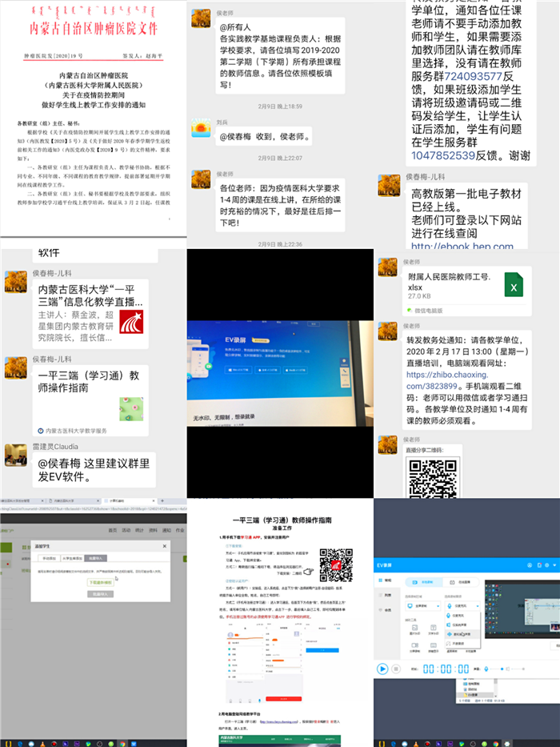Click the desktop preview thumbnail in EV录屏
Image resolution: width=560 pixels, height=747 pixels.
(522, 608)
